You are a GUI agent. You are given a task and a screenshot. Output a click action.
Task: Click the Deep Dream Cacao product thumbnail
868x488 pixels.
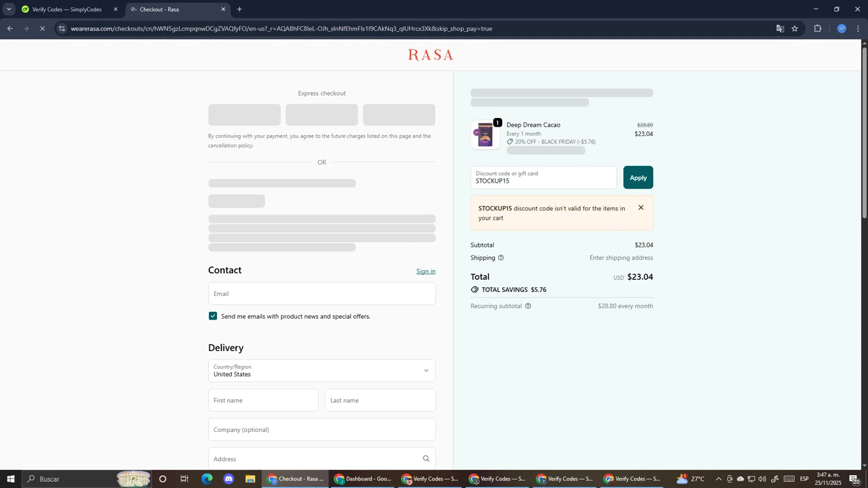click(485, 135)
